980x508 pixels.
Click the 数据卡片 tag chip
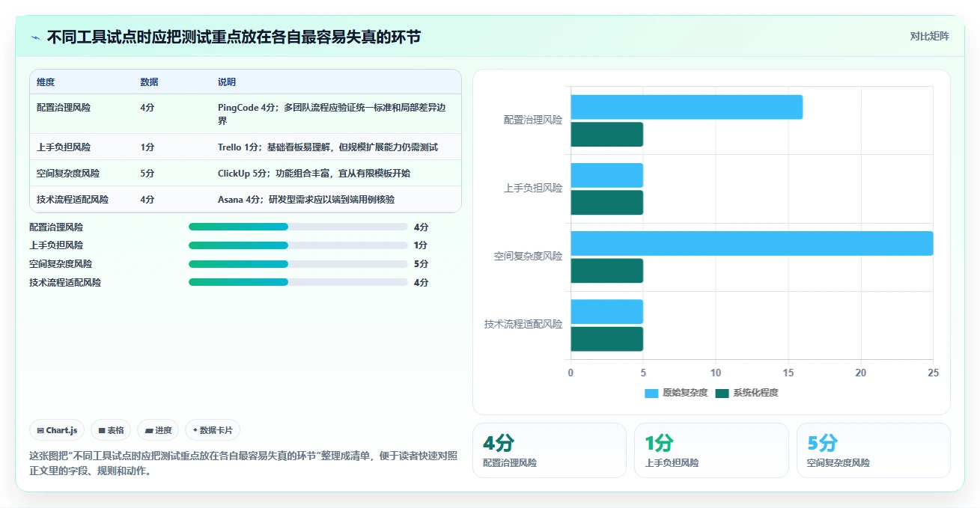(213, 430)
